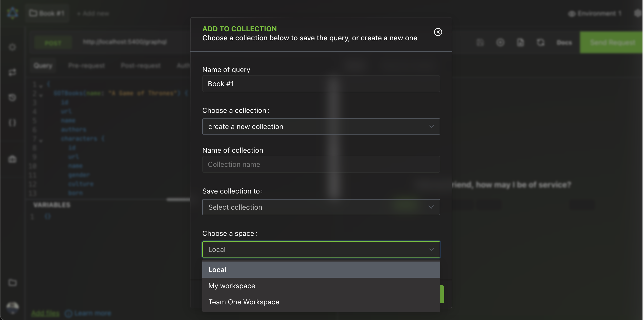
Task: Click the reload icon next to Docs
Action: 540,42
